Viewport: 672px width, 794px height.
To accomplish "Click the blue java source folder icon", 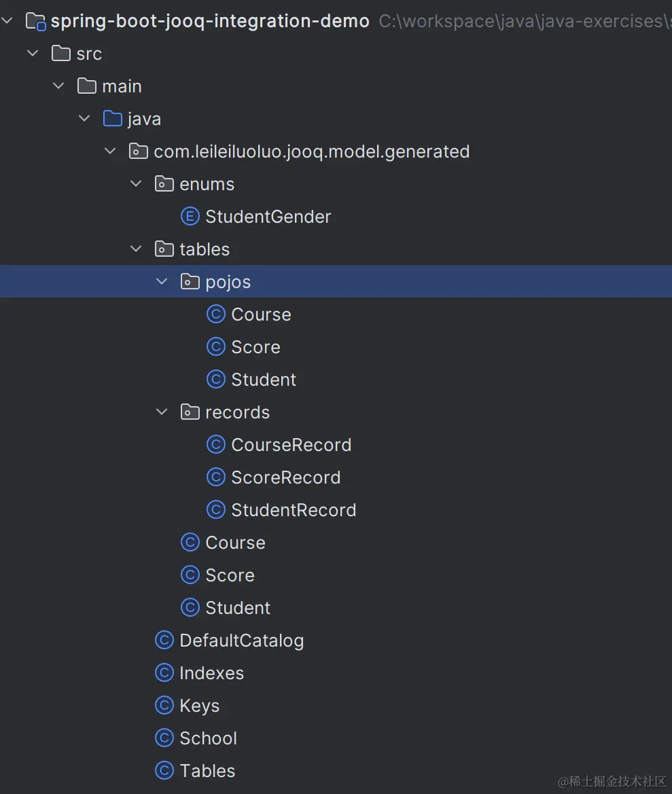I will coord(112,118).
